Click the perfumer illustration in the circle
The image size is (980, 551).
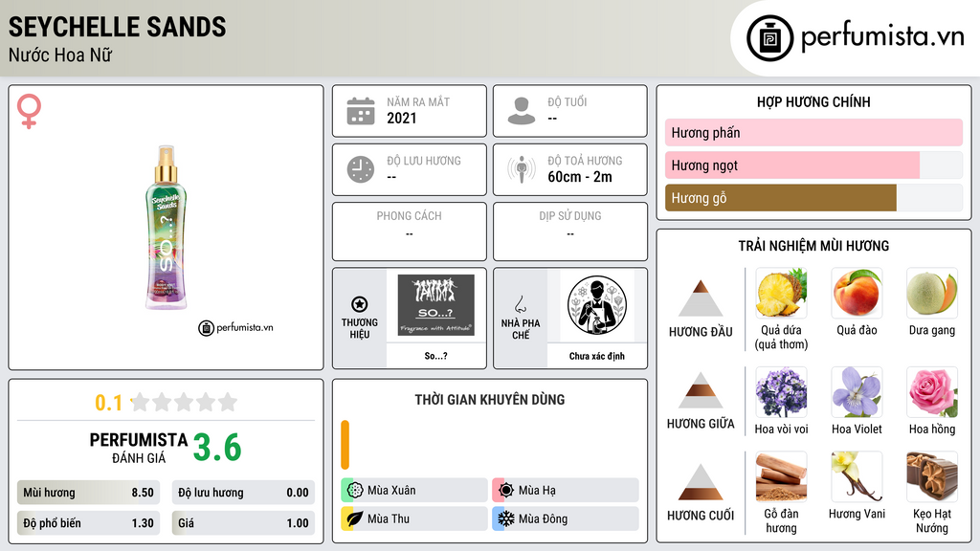point(597,305)
